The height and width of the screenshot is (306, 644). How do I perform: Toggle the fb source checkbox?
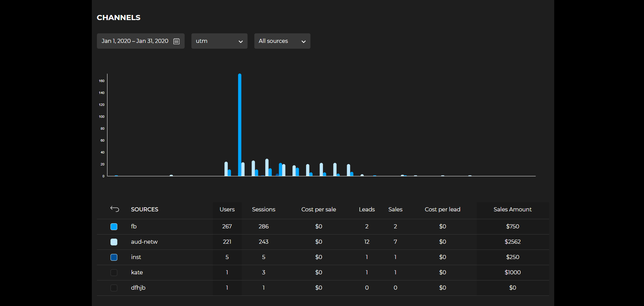pos(114,227)
